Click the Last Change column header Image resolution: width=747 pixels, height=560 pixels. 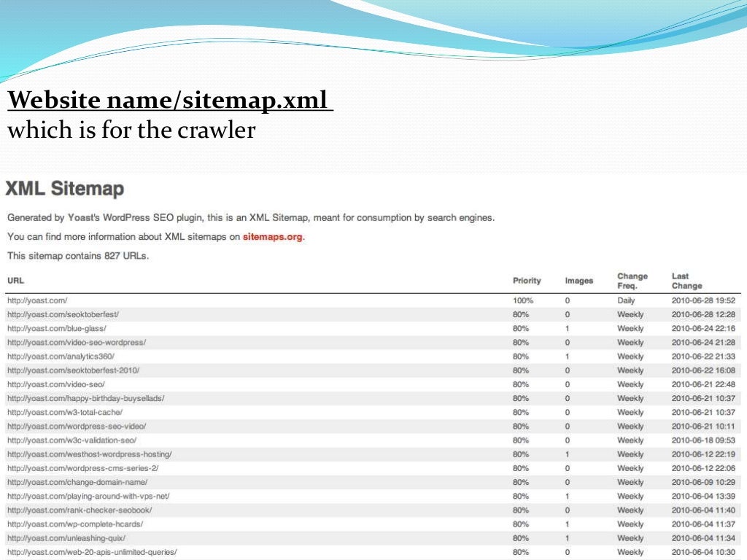[x=686, y=281]
